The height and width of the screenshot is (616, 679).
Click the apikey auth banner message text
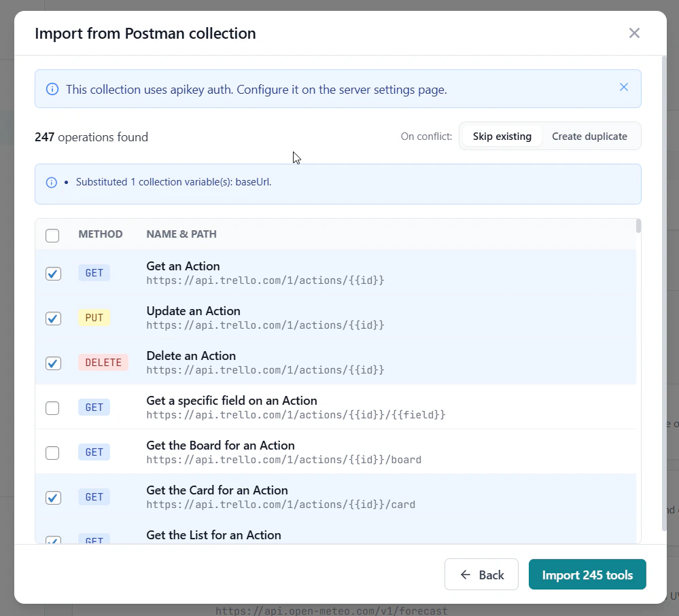click(256, 90)
